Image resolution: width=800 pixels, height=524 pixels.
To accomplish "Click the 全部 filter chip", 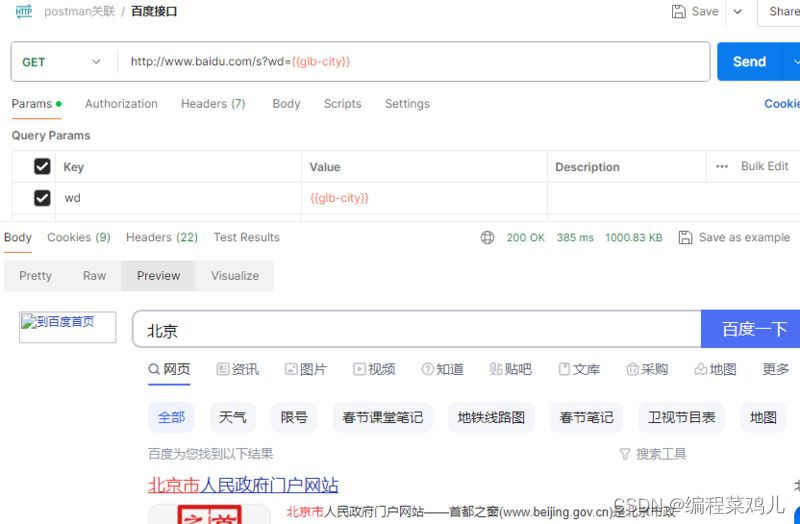I will pyautogui.click(x=171, y=417).
